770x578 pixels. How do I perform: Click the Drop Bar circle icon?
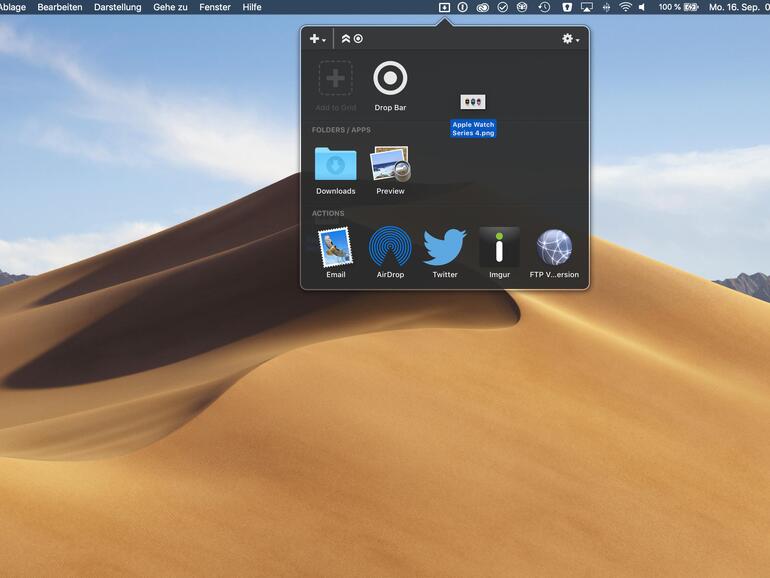(x=390, y=78)
